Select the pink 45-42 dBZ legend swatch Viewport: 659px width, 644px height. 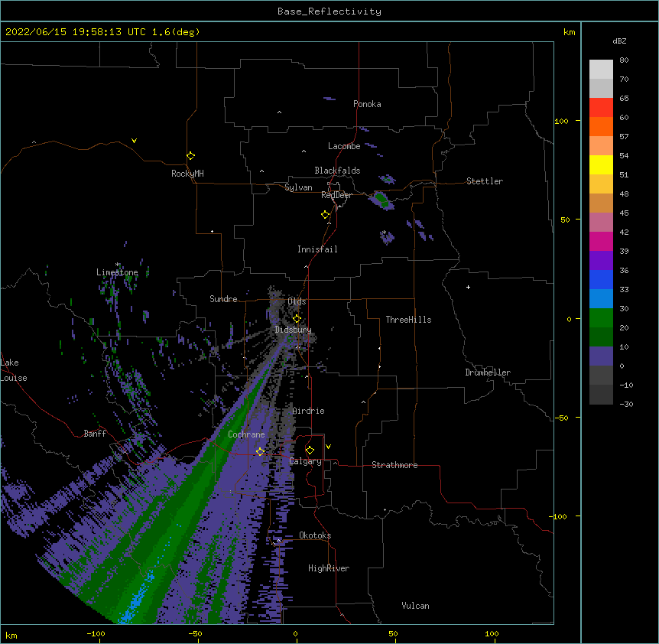click(601, 223)
